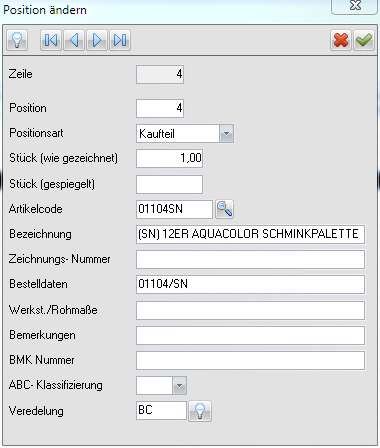Click the Veredelung label text
Image resolution: width=380 pixels, height=448 pixels.
coord(36,411)
